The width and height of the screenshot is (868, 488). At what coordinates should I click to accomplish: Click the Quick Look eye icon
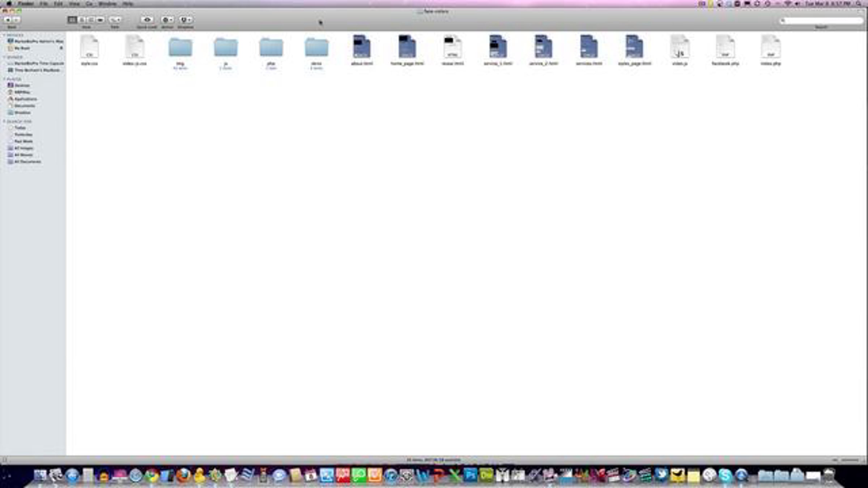pos(147,20)
